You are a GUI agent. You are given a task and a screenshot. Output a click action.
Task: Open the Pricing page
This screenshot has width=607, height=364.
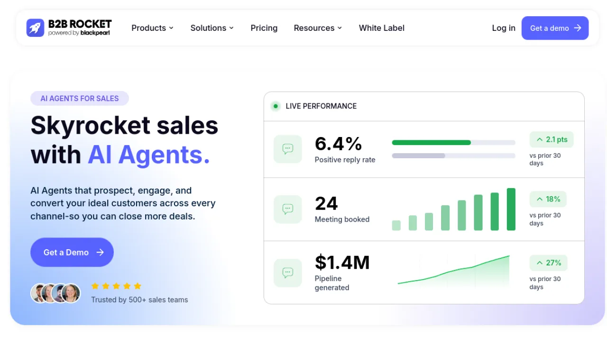[264, 28]
